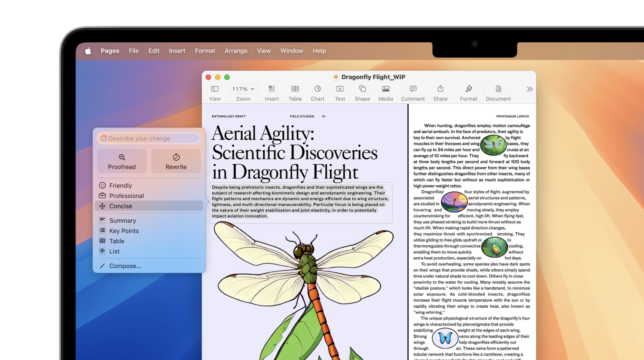Open the Insert menu in menu bar
This screenshot has height=360, width=644.
click(177, 51)
